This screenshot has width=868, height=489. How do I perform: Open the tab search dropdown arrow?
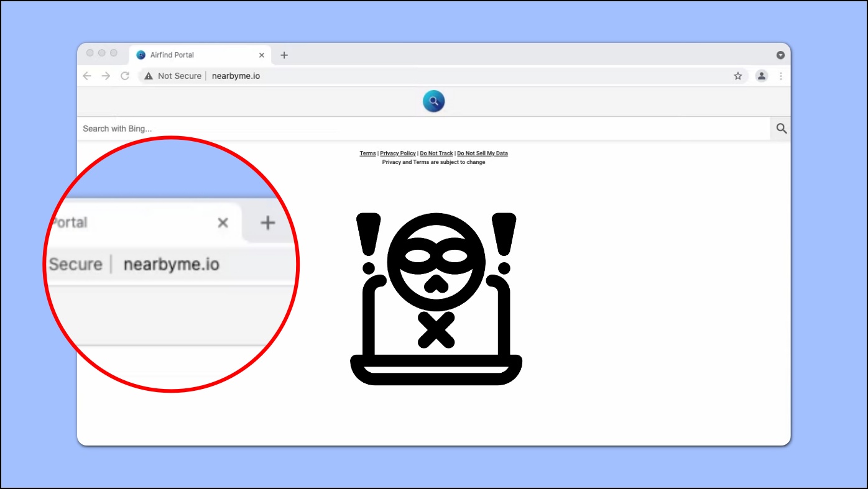coord(780,55)
